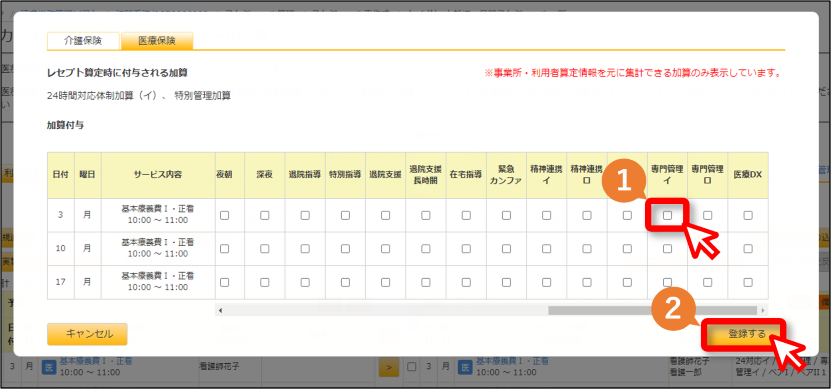Image resolution: width=831 pixels, height=389 pixels.
Task: Switch to the 介護保険 tab
Action: point(83,40)
